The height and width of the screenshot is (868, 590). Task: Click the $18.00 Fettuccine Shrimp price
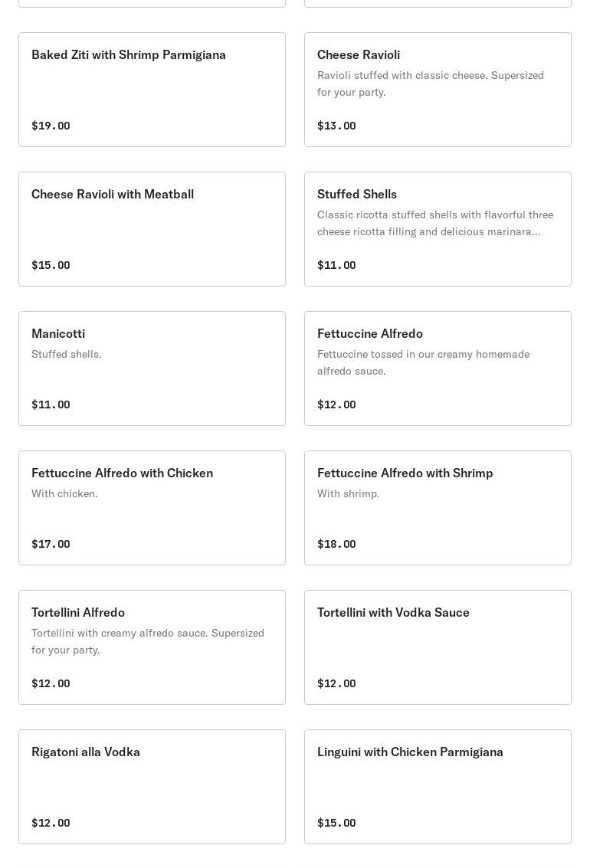pos(336,544)
